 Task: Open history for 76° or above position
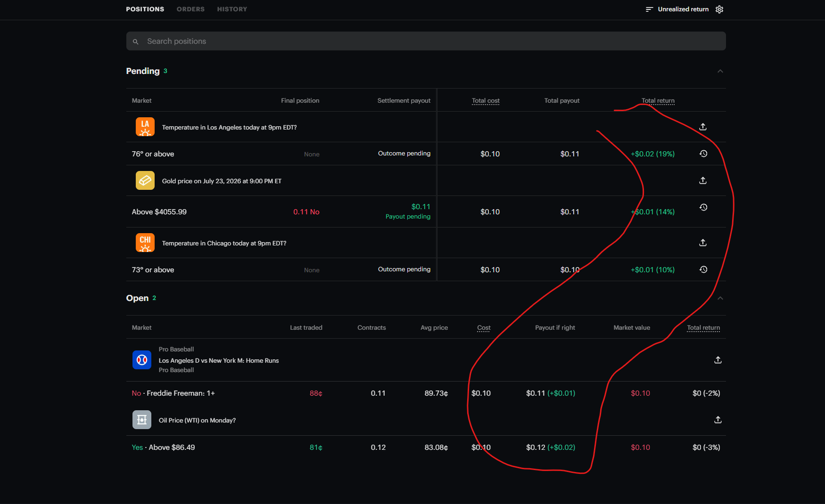(x=703, y=154)
